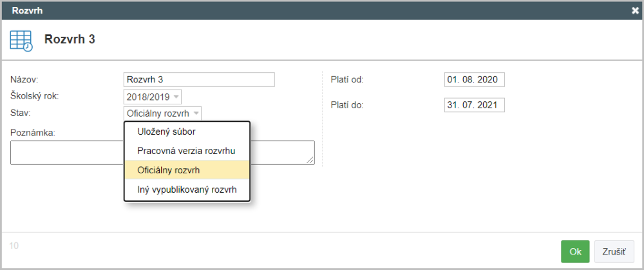644x270 pixels.
Task: Click the Školský rok label
Action: tap(35, 97)
